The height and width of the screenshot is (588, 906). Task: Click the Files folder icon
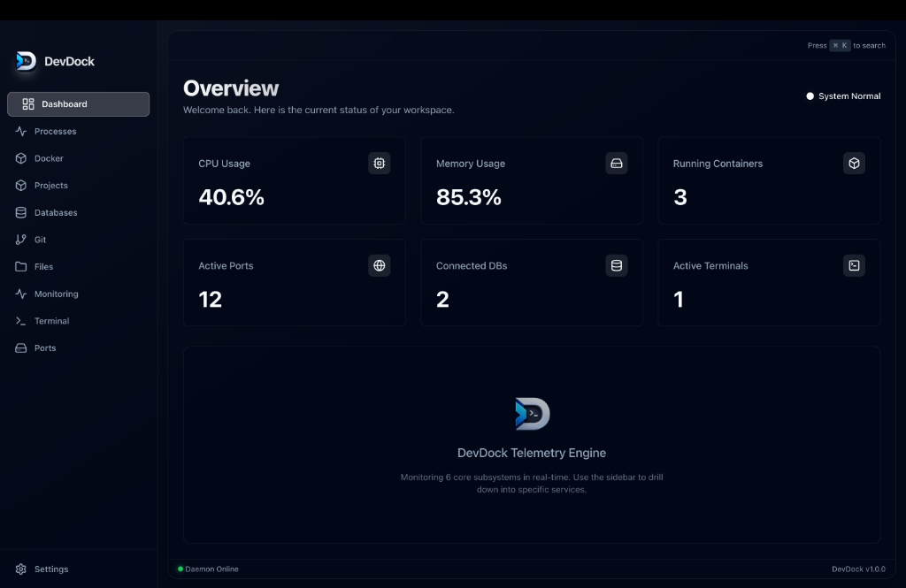pos(21,267)
